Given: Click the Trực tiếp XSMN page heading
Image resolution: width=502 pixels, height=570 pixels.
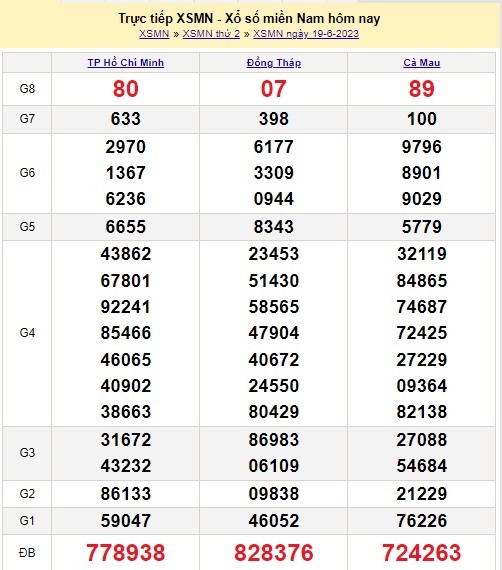Looking at the screenshot, I should tap(249, 18).
